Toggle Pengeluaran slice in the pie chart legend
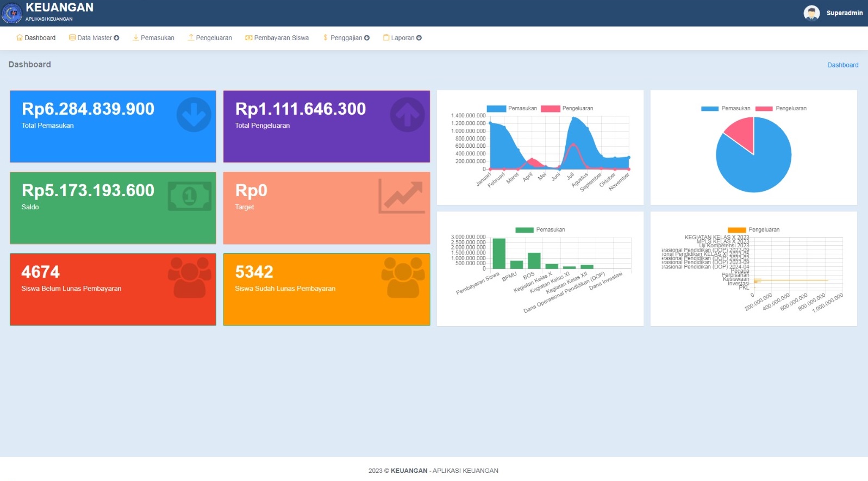Screen dimensions: 868x481 (780, 109)
